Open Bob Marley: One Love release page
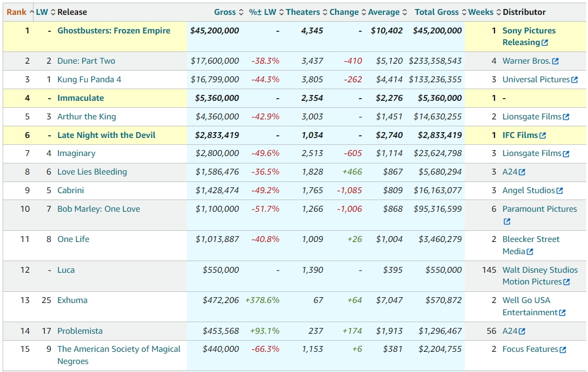The width and height of the screenshot is (588, 372). [x=99, y=209]
